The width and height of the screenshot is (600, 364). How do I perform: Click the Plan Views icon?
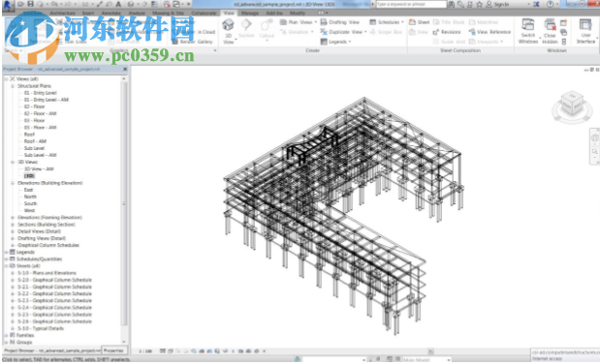click(x=283, y=22)
